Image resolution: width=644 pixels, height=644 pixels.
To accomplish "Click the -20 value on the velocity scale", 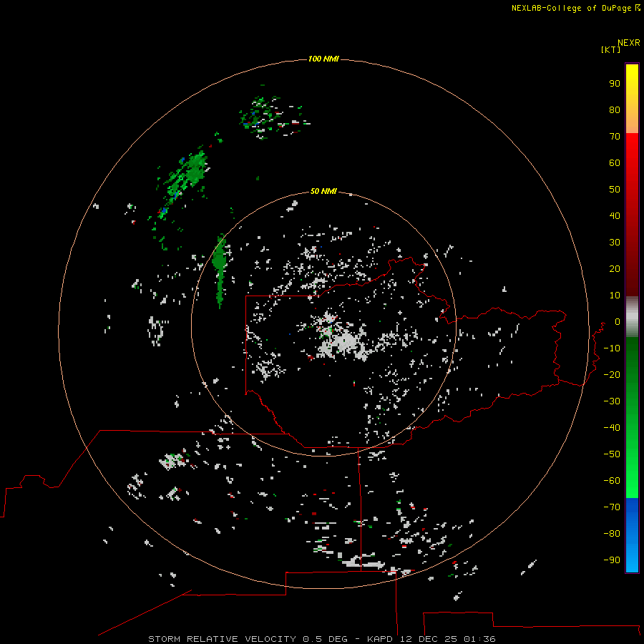I will [x=612, y=374].
